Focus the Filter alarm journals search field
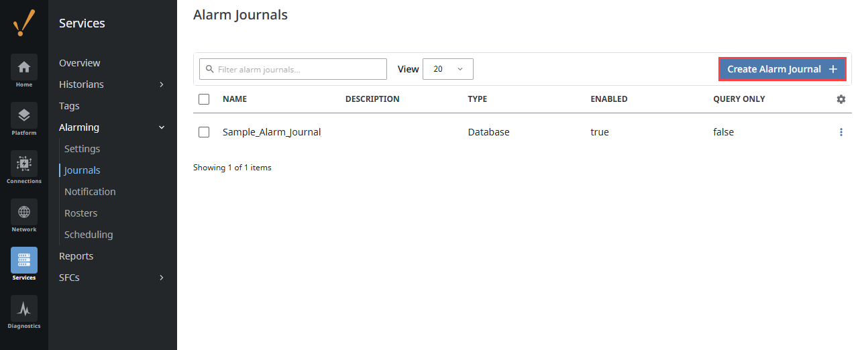868x350 pixels. tap(293, 69)
